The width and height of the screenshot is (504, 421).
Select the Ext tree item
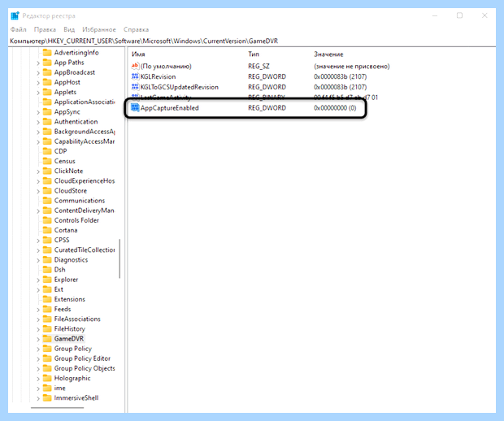59,289
